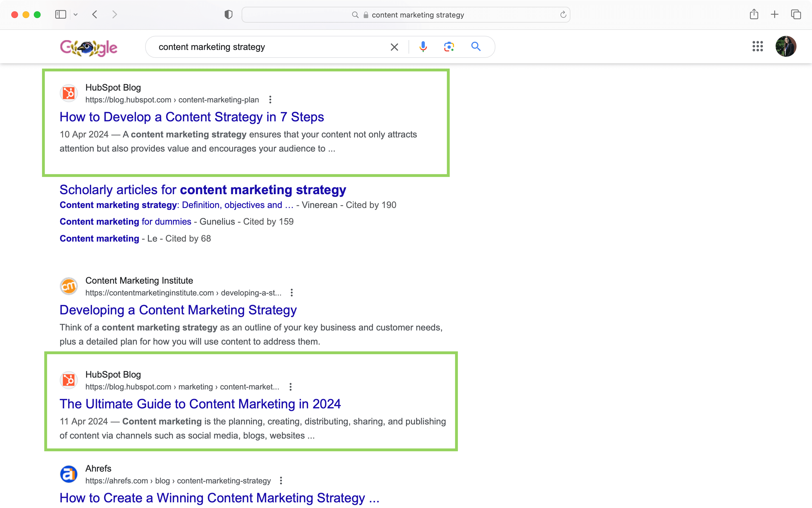Screen dimensions: 812x508
Task: Open the Google apps grid
Action: [758, 46]
